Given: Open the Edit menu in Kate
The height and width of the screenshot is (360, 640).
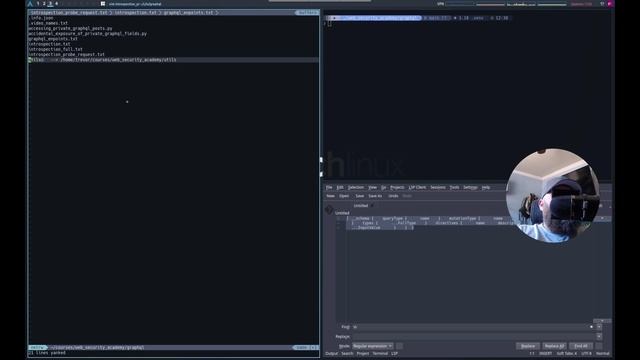Looking at the screenshot, I should pos(340,187).
